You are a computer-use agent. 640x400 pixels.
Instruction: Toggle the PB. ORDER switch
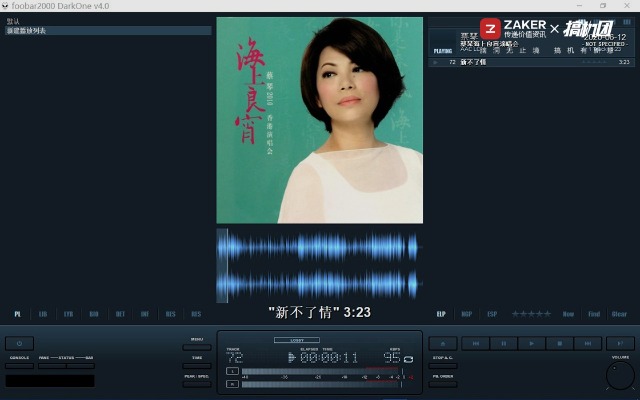[443, 384]
